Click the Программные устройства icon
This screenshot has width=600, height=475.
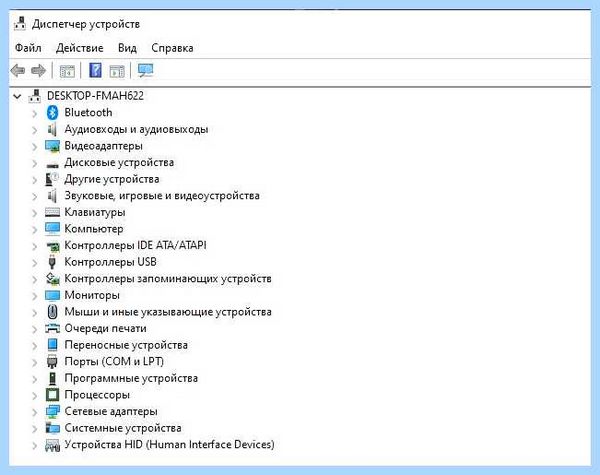tap(52, 378)
